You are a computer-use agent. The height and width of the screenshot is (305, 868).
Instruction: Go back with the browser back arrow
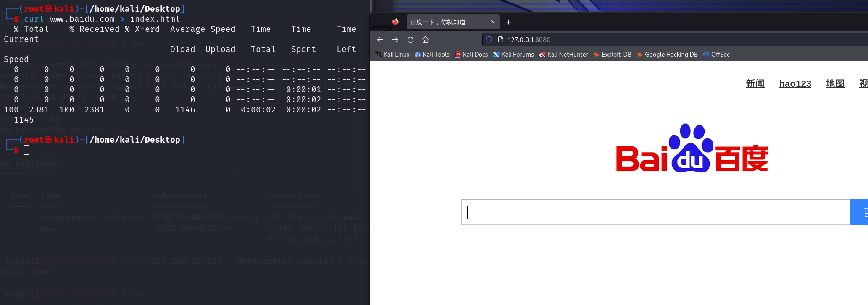tap(380, 39)
